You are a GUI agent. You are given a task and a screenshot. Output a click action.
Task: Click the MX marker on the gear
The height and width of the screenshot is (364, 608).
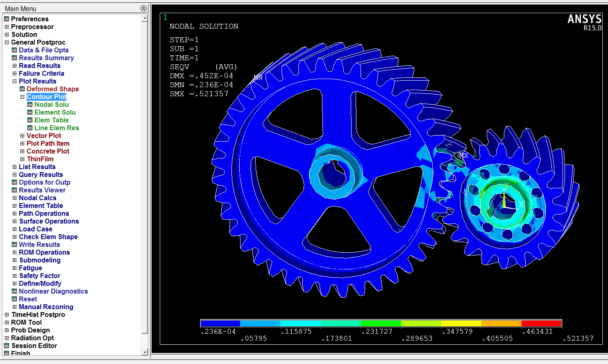coord(463,156)
